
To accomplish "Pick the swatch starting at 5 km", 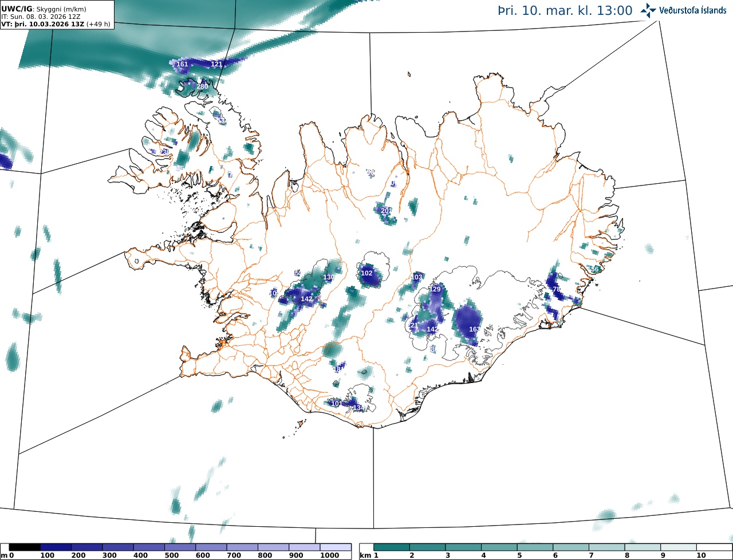I will point(535,547).
